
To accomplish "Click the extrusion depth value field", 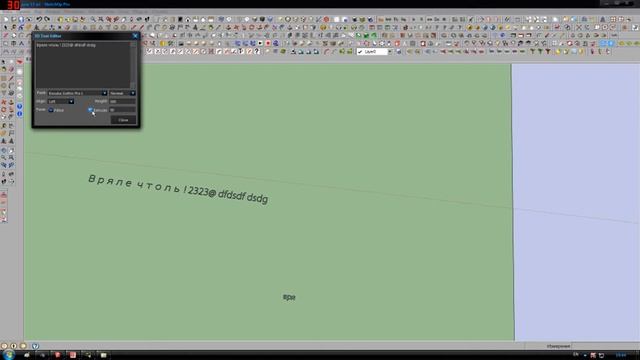I will click(122, 110).
